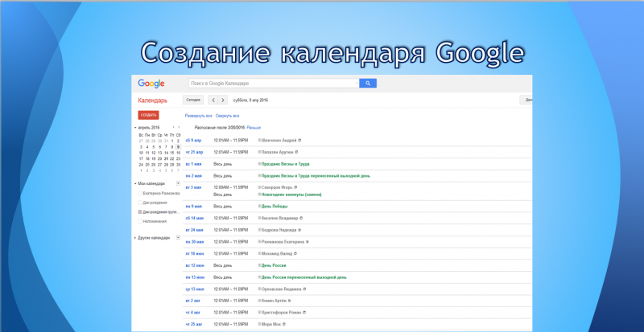The height and width of the screenshot is (332, 644).
Task: Expand the Праздник Весны и Труда event on 1 мая
Action: [259, 164]
